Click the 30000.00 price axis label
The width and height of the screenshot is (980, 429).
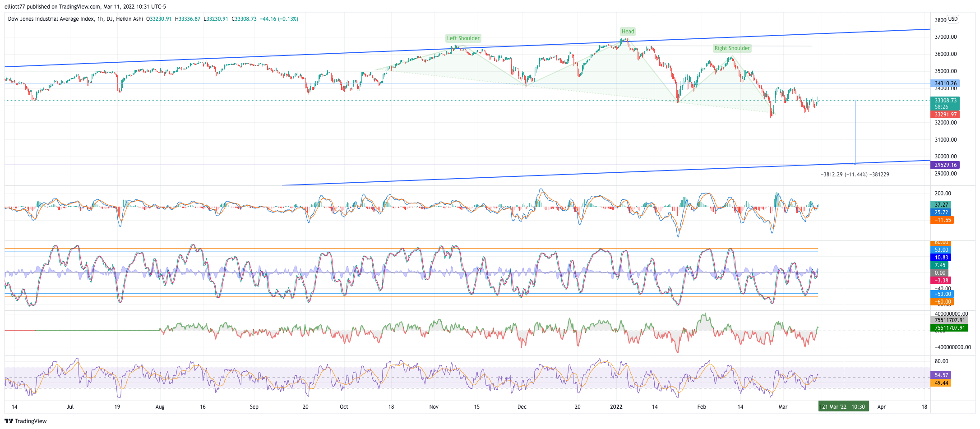point(946,157)
